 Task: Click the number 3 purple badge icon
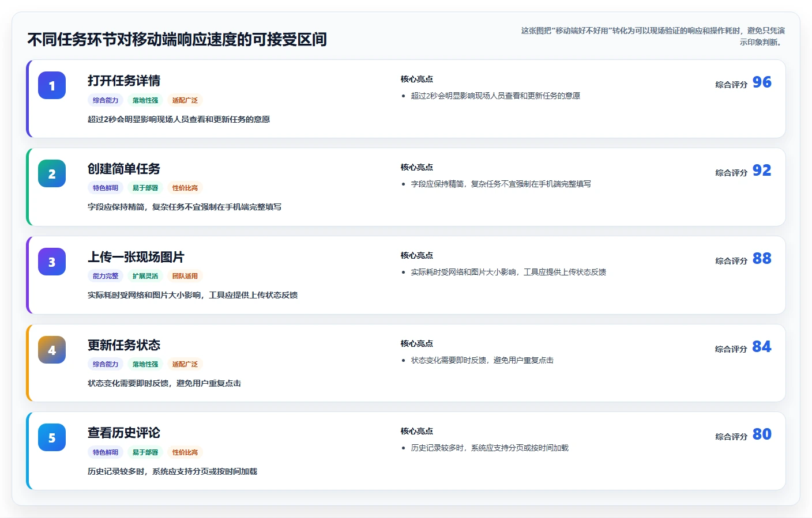click(52, 262)
